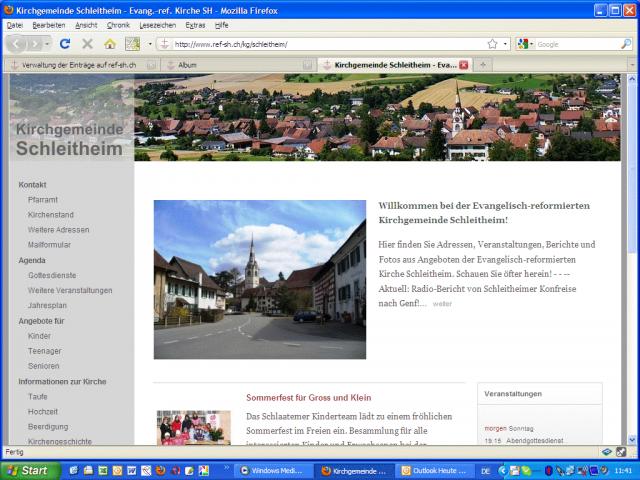Click the search magnifier icon

pos(626,44)
